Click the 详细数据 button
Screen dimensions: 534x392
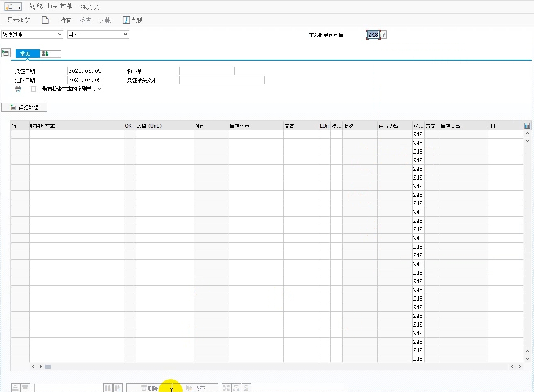[x=24, y=107]
